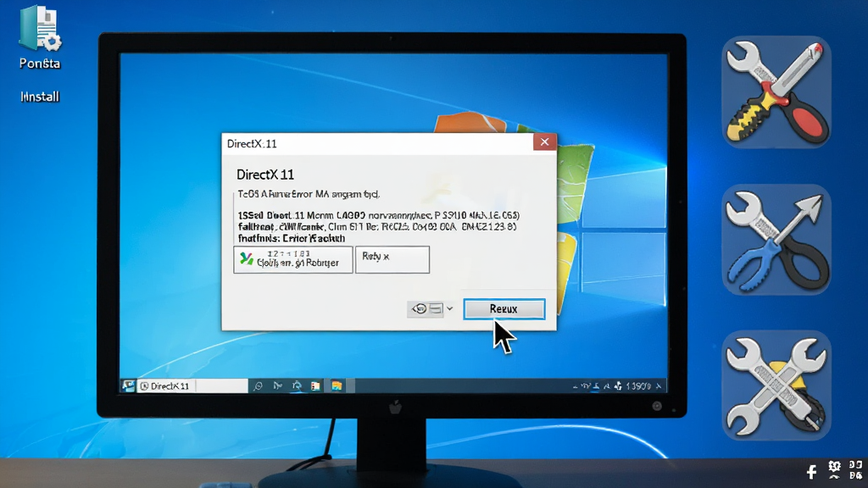Open the Start button on the taskbar

[129, 385]
